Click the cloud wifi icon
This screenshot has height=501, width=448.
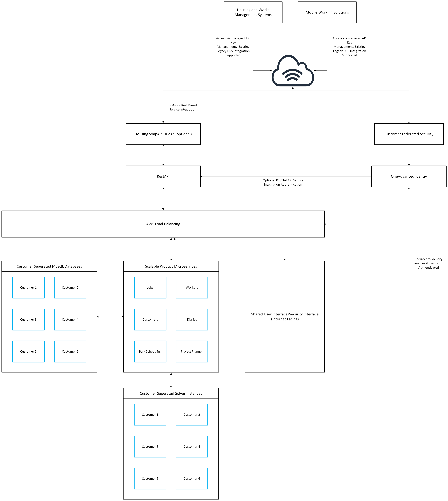(x=292, y=71)
